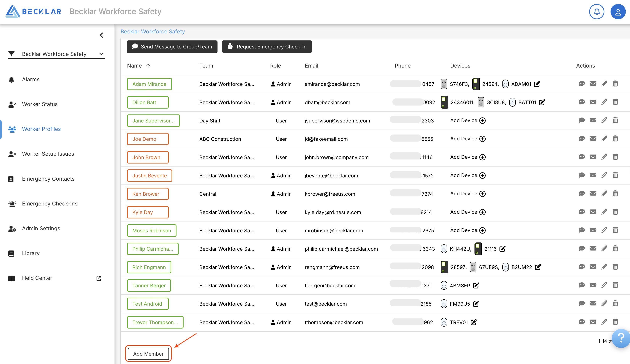630x364 pixels.
Task: Click Send Message to Group/Team button
Action: [x=172, y=47]
